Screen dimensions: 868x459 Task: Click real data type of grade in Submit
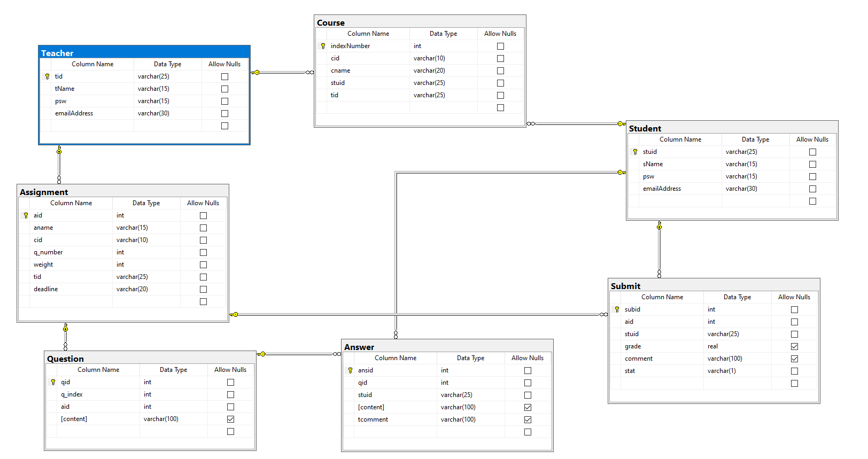click(712, 346)
